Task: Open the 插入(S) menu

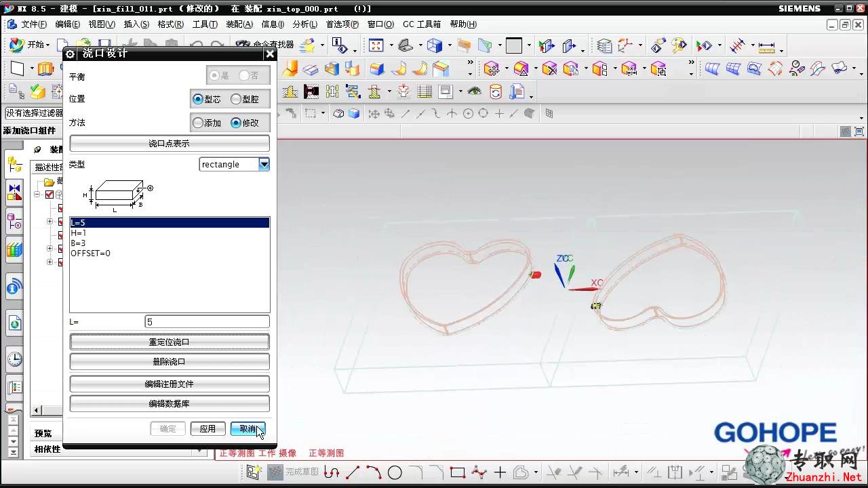Action: click(x=136, y=24)
